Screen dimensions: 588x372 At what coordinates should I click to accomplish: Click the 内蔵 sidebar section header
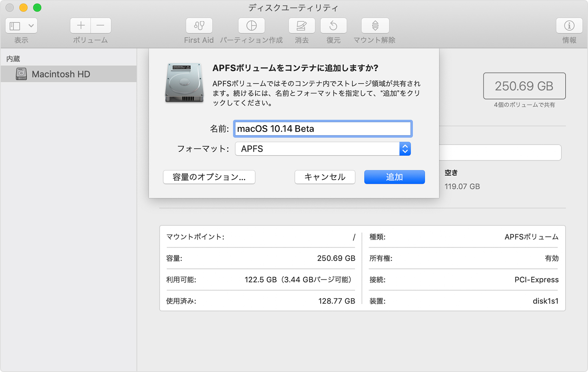click(13, 59)
